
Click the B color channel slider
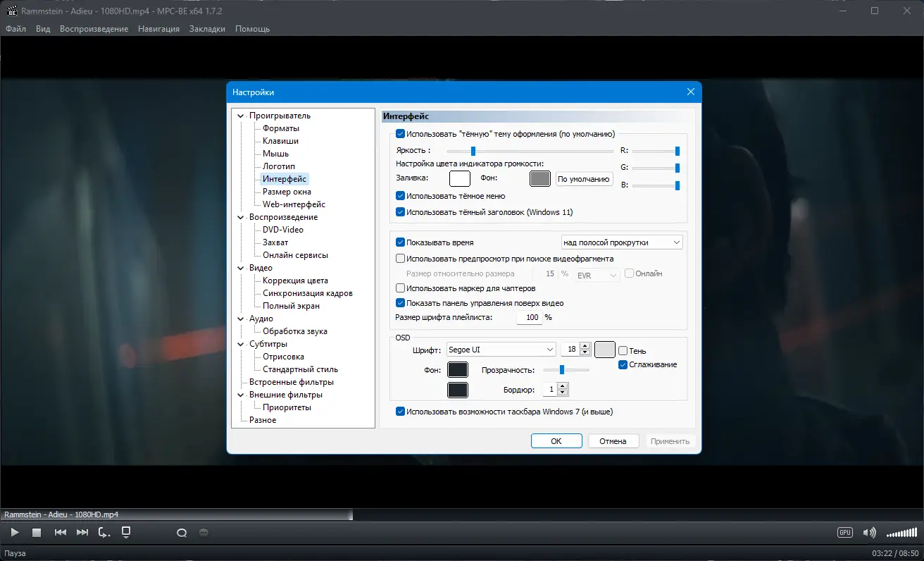[656, 186]
